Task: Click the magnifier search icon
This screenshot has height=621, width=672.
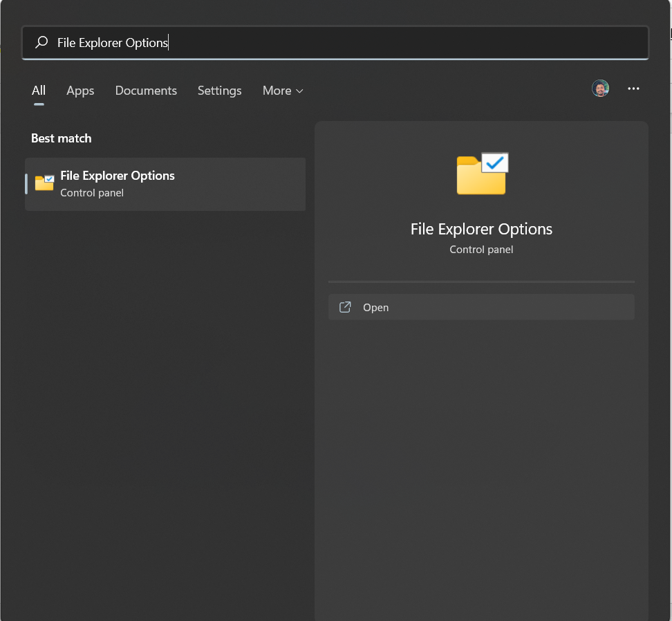Action: [41, 43]
